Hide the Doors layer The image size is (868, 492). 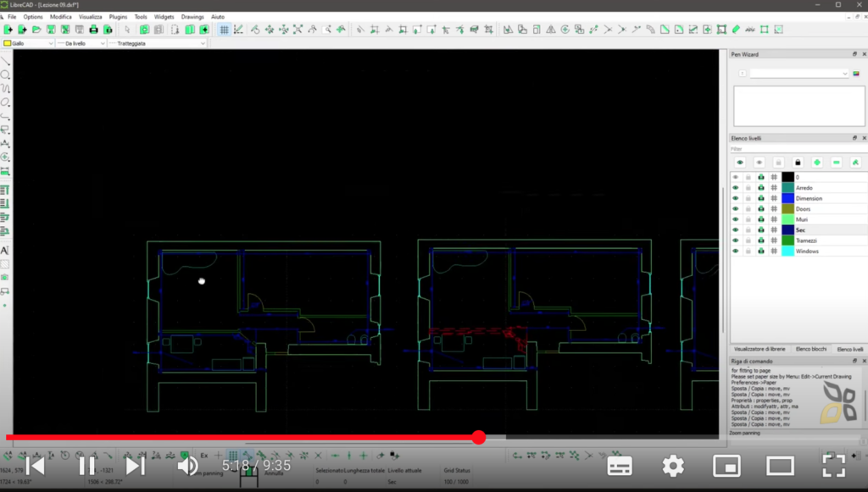(x=736, y=209)
